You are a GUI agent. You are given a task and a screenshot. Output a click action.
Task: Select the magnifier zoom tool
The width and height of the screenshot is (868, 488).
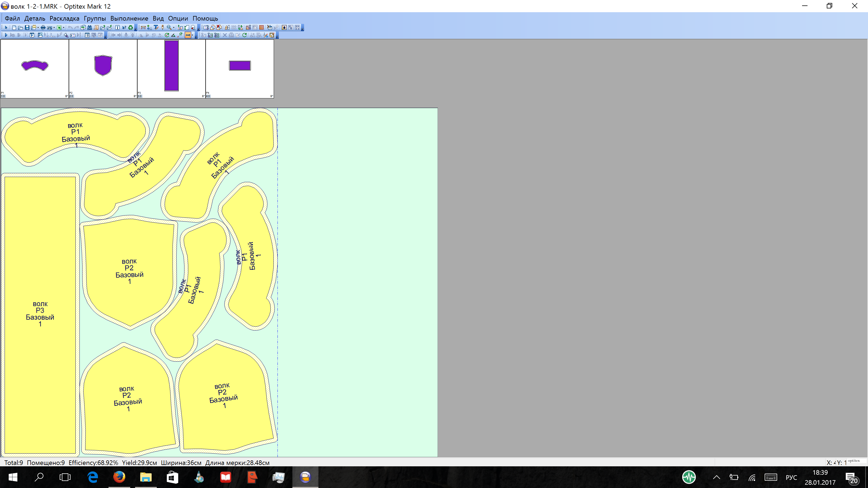pos(169,28)
